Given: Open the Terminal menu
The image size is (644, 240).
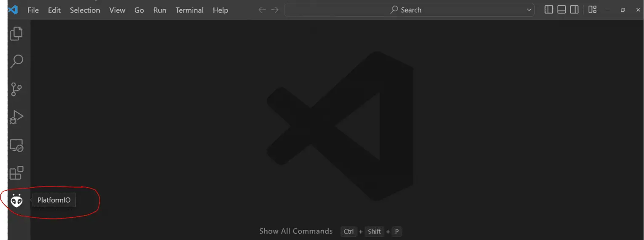Looking at the screenshot, I should pos(189,10).
